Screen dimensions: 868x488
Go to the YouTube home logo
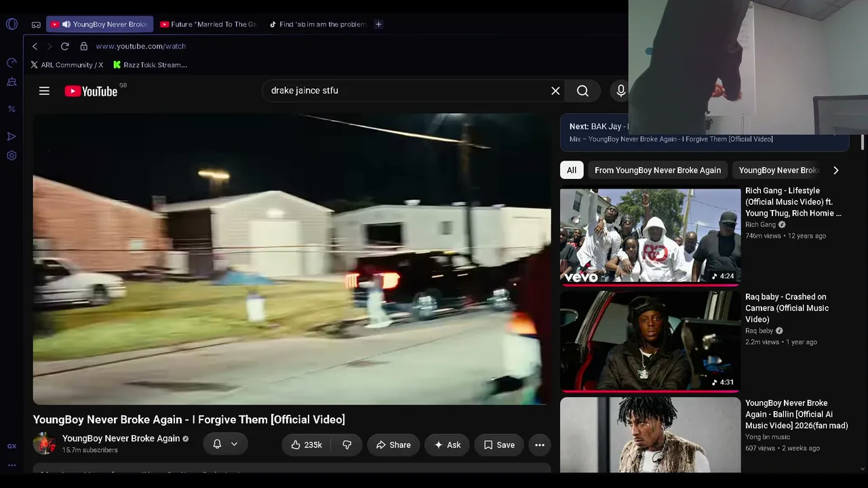point(91,91)
